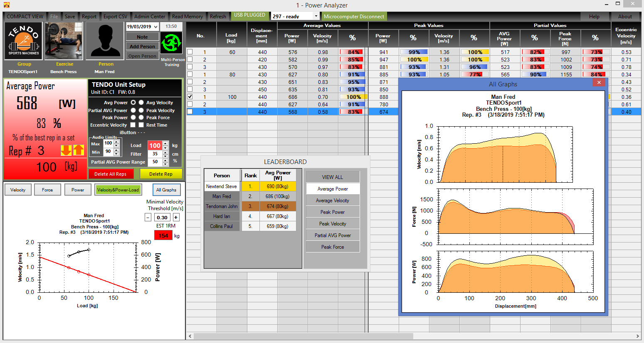The height and width of the screenshot is (343, 644).
Task: Increase the Load value stepper
Action: click(x=165, y=143)
